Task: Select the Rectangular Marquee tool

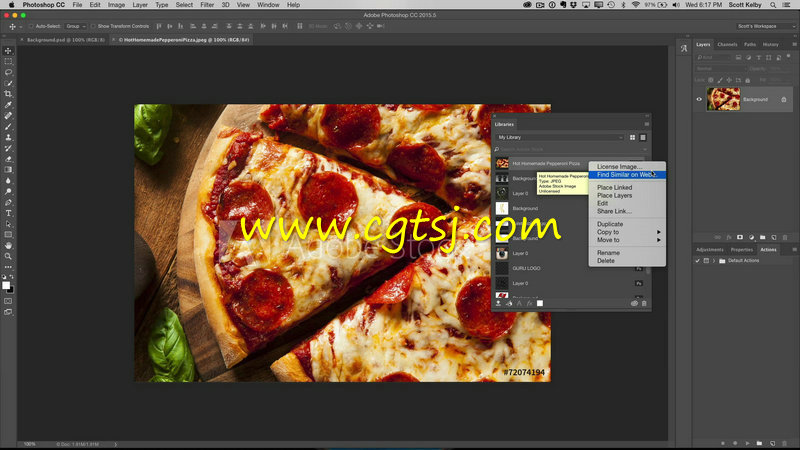Action: [8, 61]
